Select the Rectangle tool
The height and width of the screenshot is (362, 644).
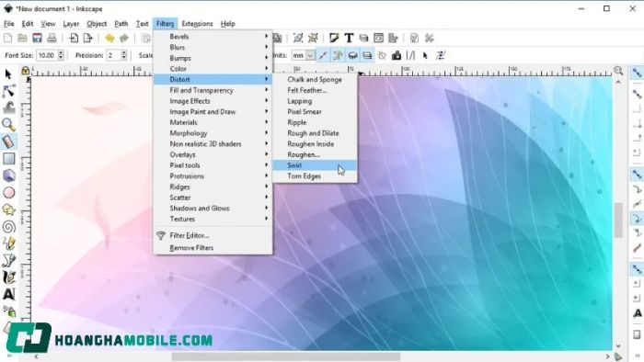[x=9, y=159]
